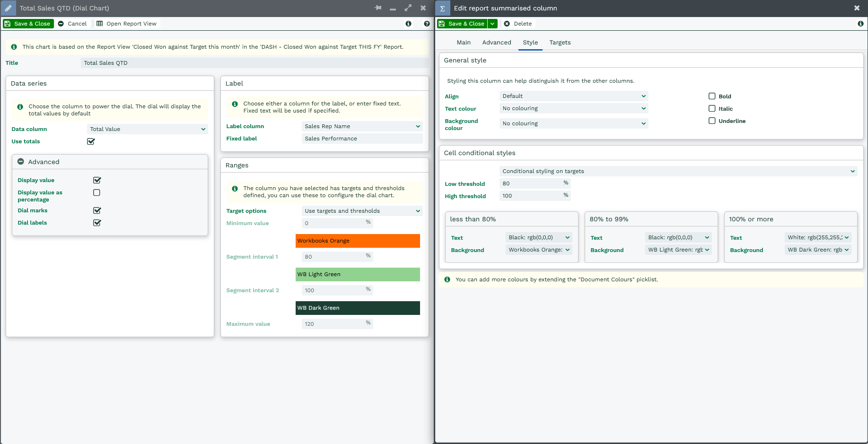This screenshot has height=444, width=868.
Task: Click the pencil edit icon in title bar
Action: [8, 8]
